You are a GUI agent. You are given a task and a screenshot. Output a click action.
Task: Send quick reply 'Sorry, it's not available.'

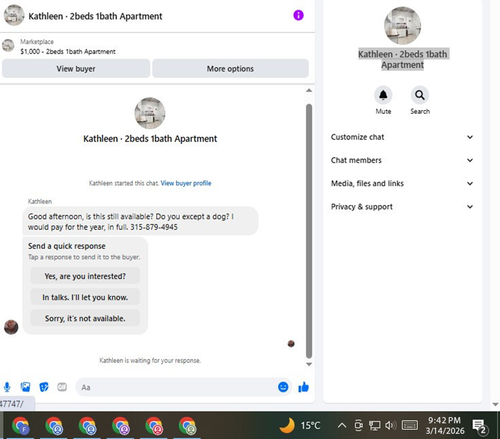click(x=85, y=318)
